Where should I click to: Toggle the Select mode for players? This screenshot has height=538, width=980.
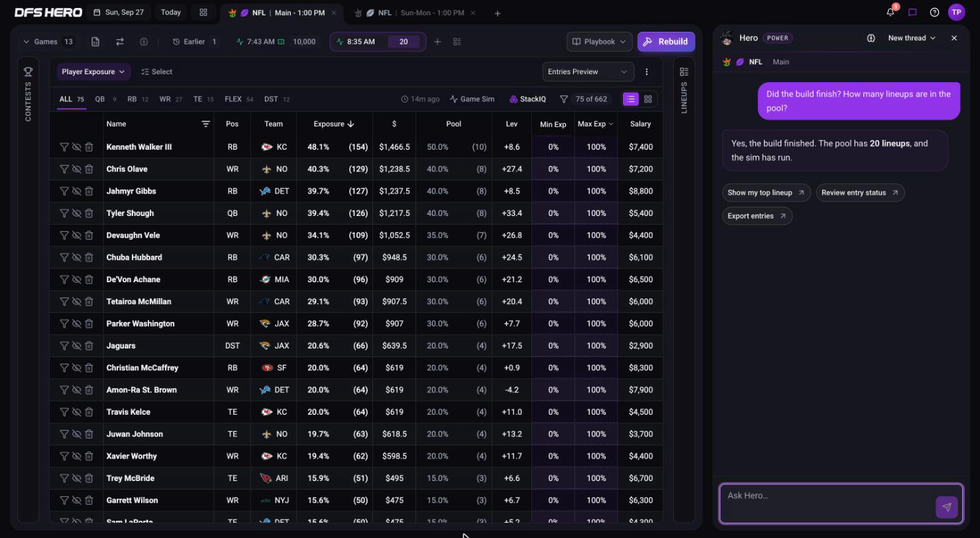[156, 72]
